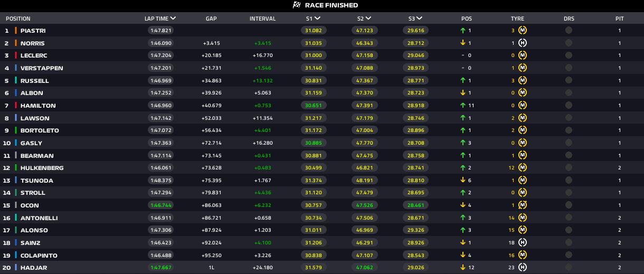Click Russell's interval +13.132

[262, 81]
